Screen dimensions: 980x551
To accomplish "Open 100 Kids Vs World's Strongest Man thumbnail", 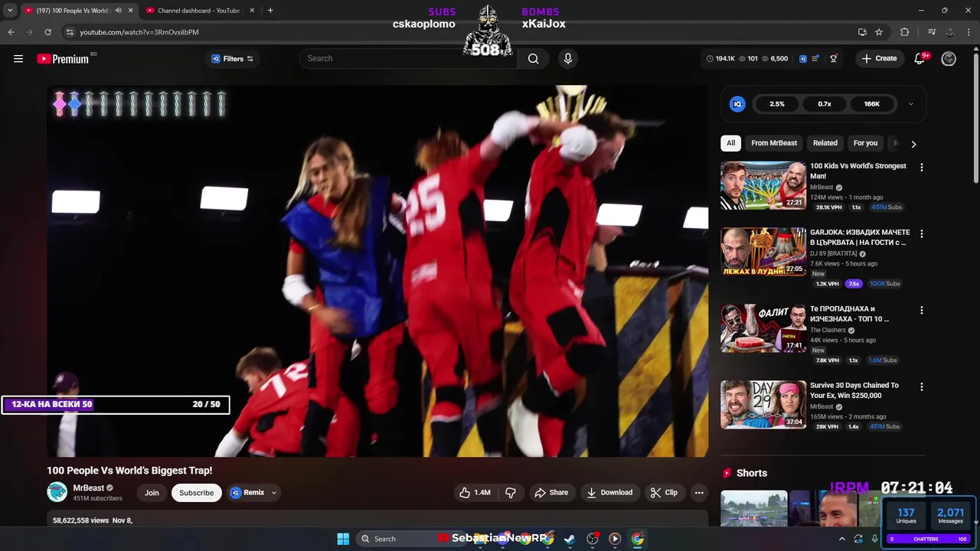I will click(x=763, y=185).
